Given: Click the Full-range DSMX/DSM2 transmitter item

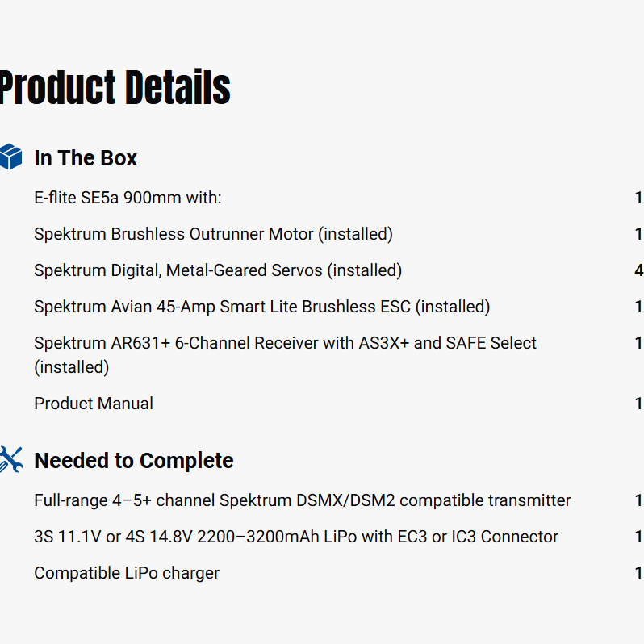Looking at the screenshot, I should tap(302, 500).
